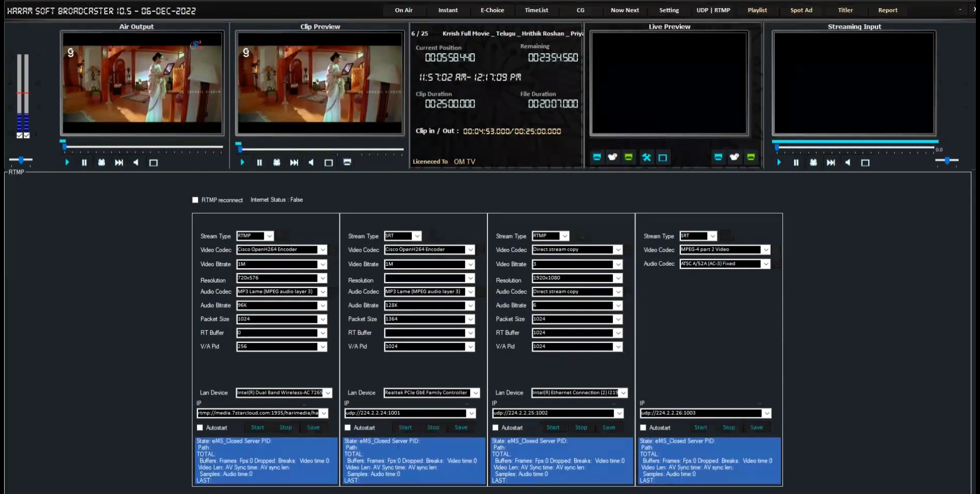Click the blue monitor icon under Live Preview
Screen dimensions: 980x494
597,157
